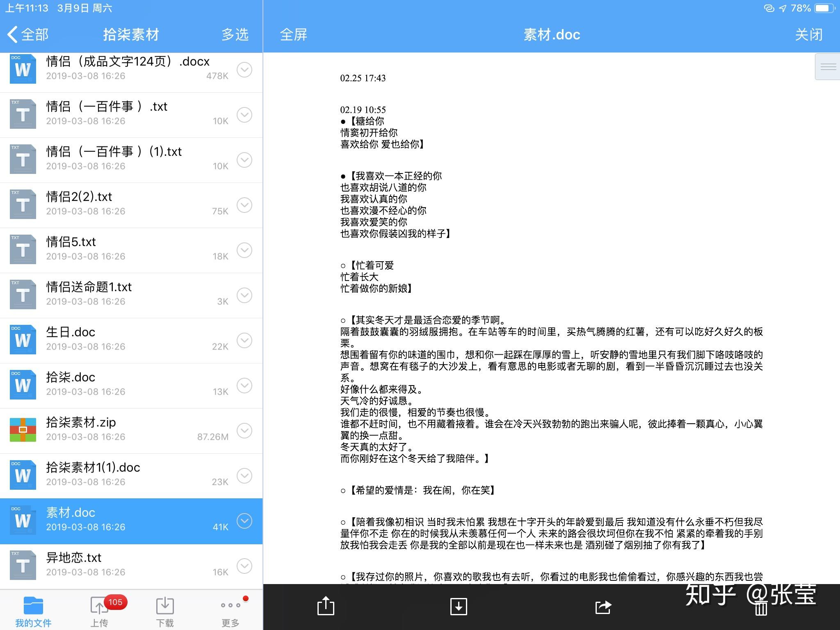Expand options chevron for 情侣送命题1.txt
The height and width of the screenshot is (630, 840).
coord(244,295)
